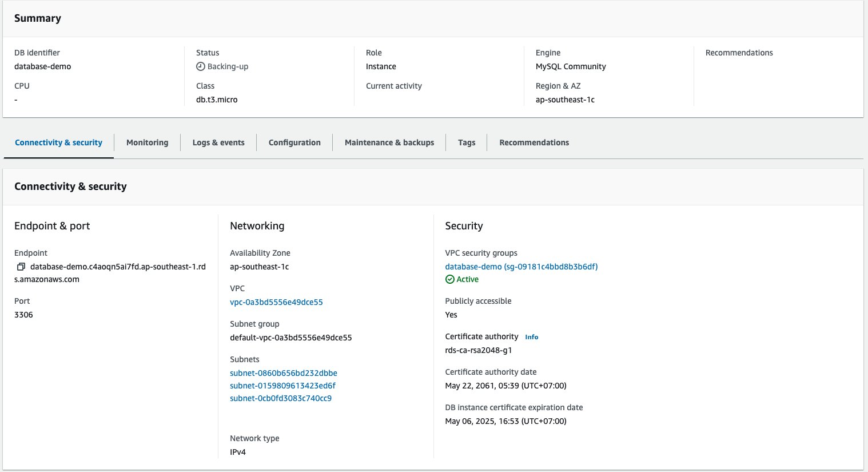Screen dimensions: 868x472
Task: Click the Availability Zone value under Networking
Action: click(260, 267)
